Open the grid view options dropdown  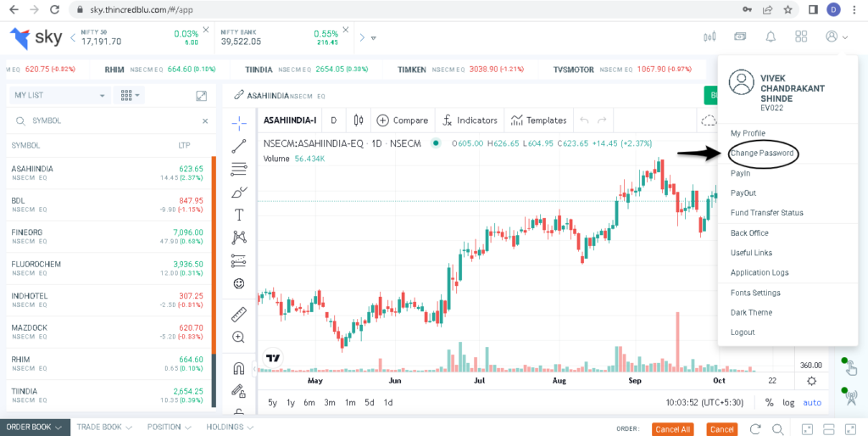click(129, 95)
